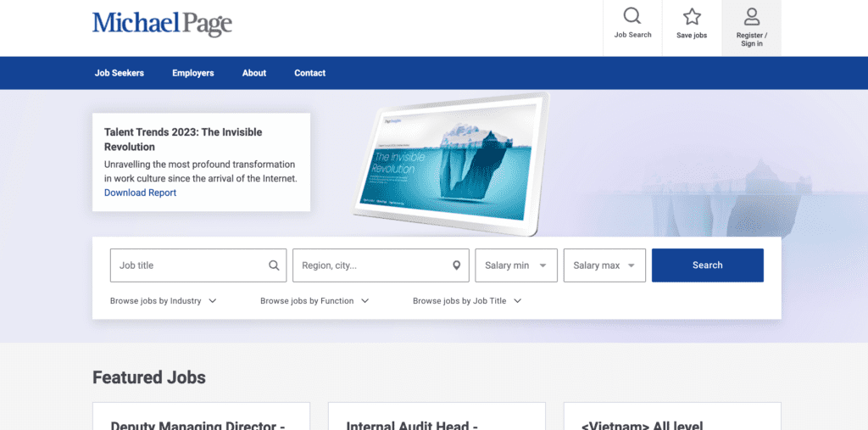This screenshot has height=430, width=868.
Task: Focus the Region, city input field
Action: tap(381, 265)
